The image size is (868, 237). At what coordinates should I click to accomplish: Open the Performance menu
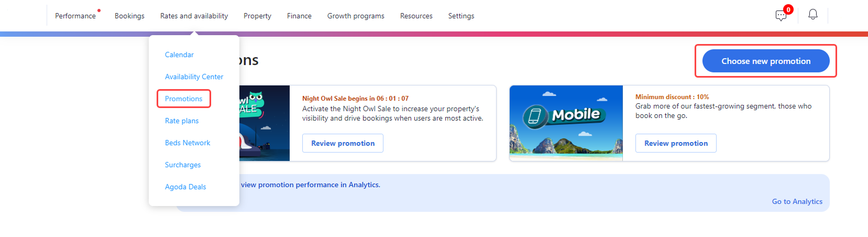coord(75,16)
